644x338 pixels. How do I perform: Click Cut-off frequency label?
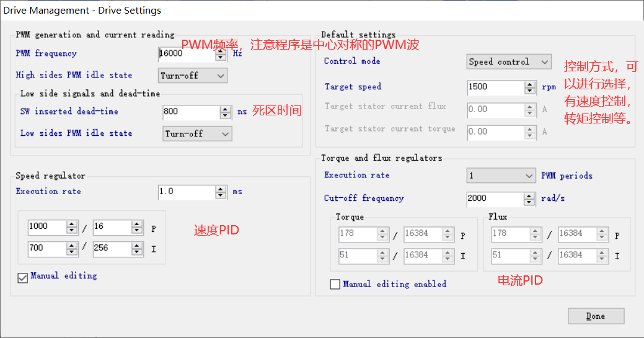[364, 198]
